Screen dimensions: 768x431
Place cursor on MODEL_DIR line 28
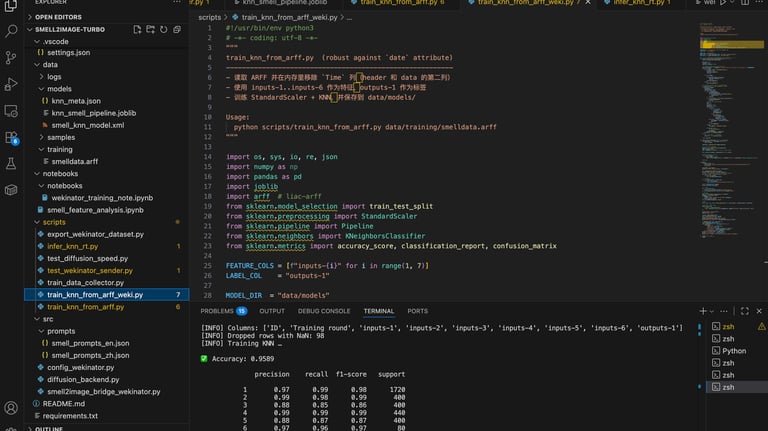point(277,295)
